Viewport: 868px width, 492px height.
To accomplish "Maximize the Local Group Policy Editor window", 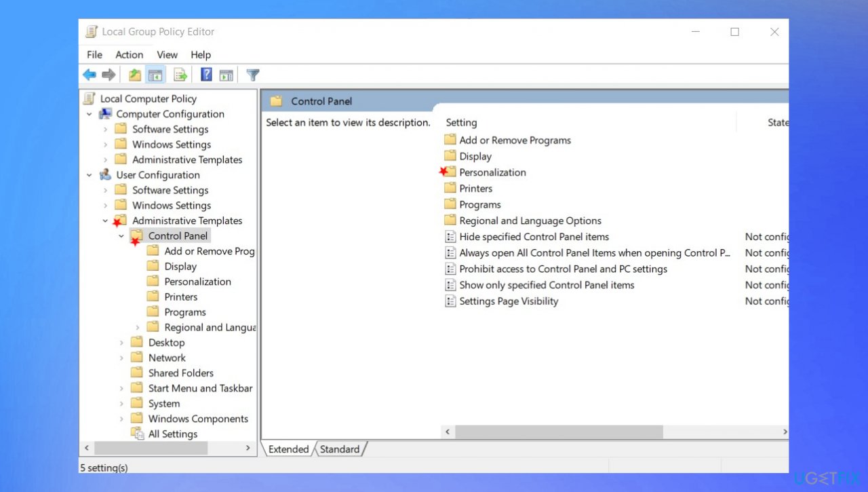I will [734, 32].
